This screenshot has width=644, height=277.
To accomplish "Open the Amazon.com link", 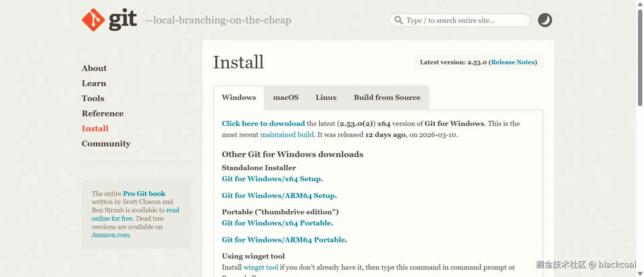I will coord(111,235).
